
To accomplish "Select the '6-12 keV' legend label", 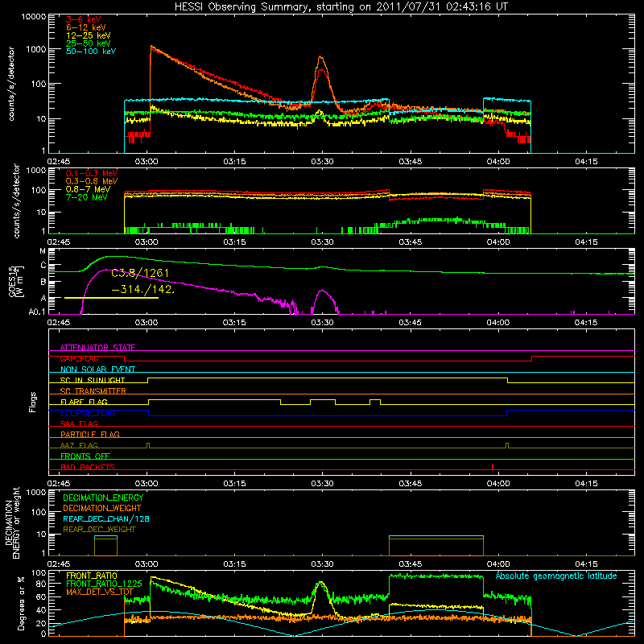I will pyautogui.click(x=86, y=27).
